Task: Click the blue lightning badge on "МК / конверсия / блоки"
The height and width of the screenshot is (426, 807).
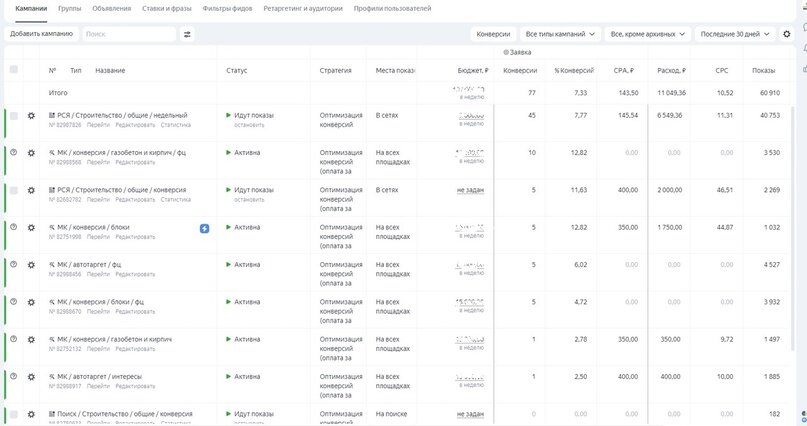Action: pyautogui.click(x=205, y=228)
